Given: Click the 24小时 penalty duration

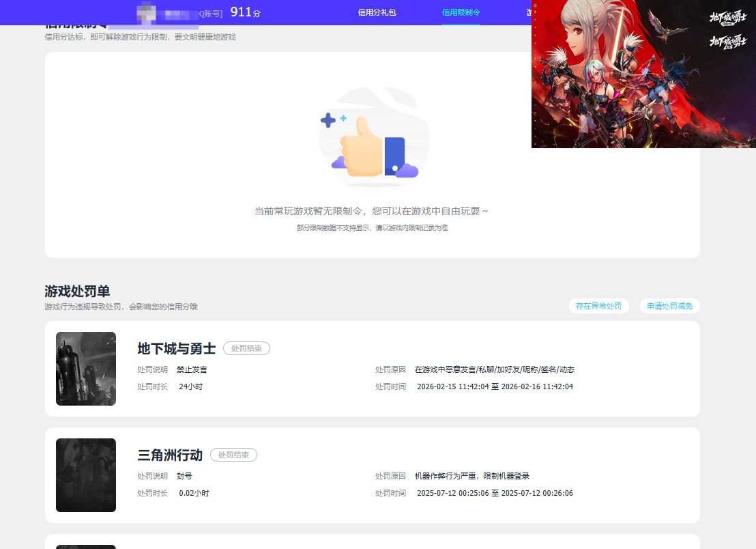Looking at the screenshot, I should click(190, 386).
